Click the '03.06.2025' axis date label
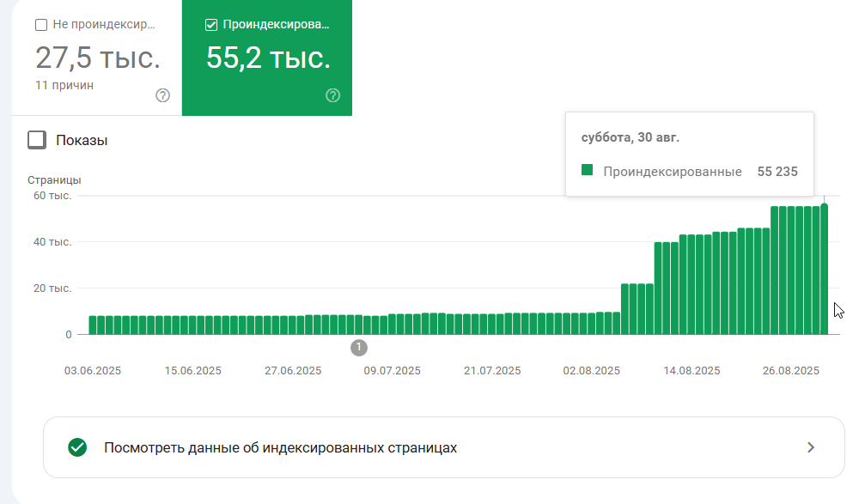This screenshot has height=504, width=865. coord(93,371)
